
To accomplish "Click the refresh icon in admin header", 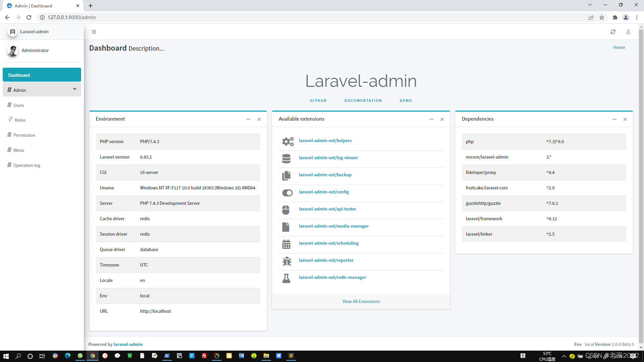I will (x=613, y=32).
